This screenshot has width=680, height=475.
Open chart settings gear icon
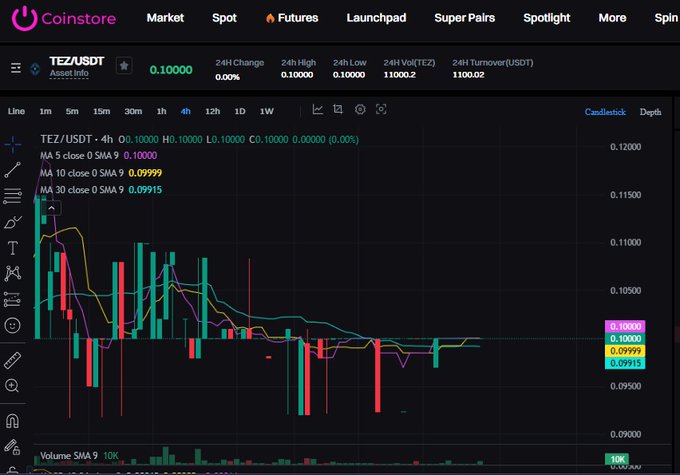click(x=360, y=109)
